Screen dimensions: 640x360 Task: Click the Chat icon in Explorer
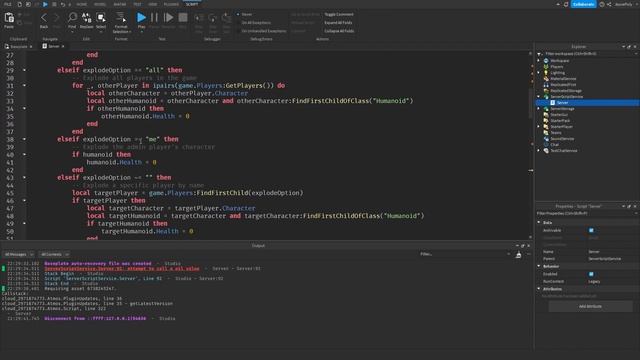[546, 144]
